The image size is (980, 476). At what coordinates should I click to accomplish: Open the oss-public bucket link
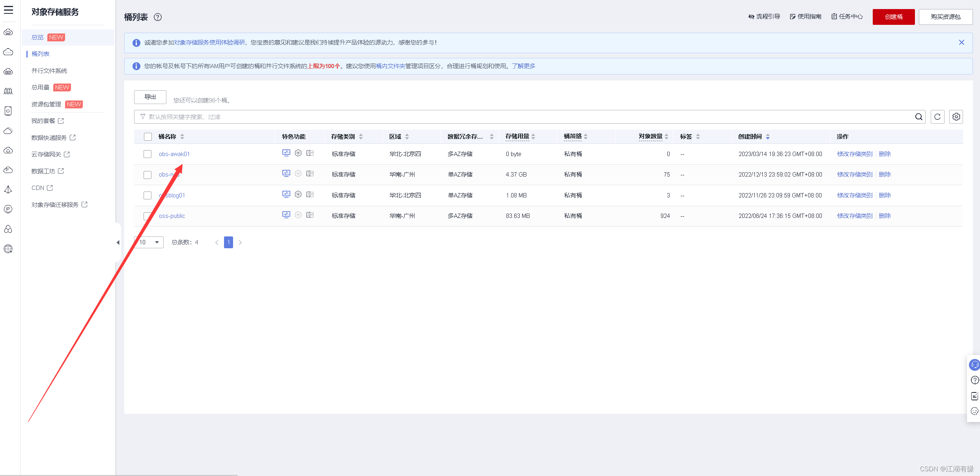click(172, 216)
